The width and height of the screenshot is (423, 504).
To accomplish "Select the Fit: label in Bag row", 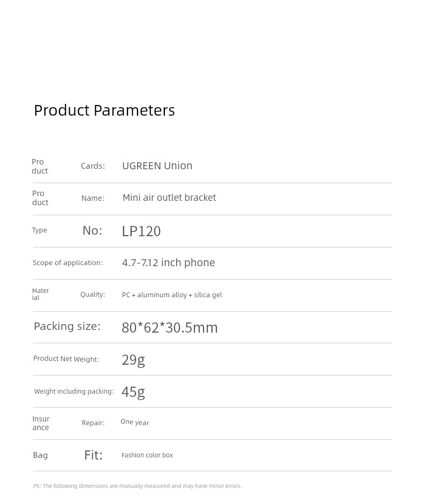I will coord(94,455).
